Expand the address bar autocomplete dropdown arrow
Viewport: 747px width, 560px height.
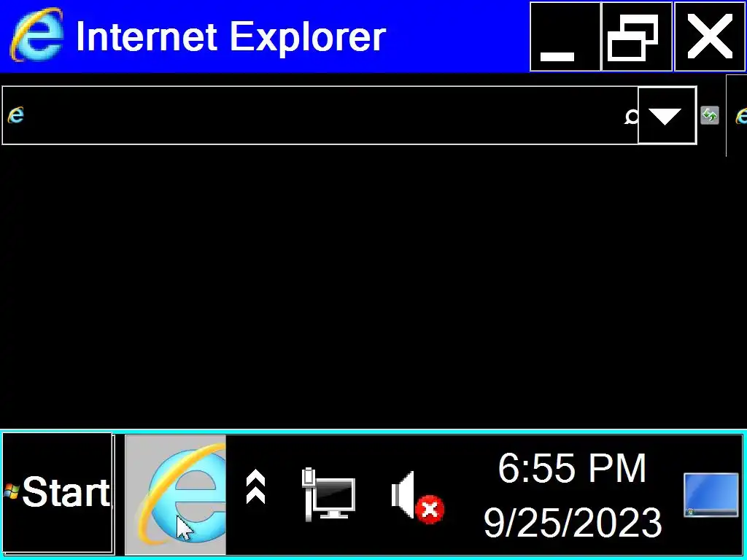tap(667, 116)
